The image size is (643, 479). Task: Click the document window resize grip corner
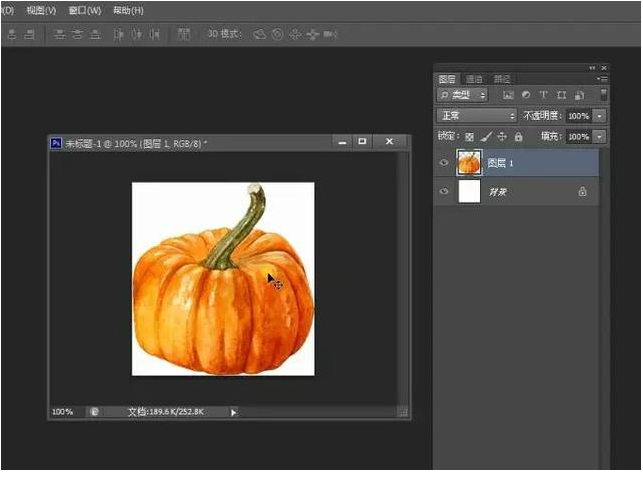point(404,413)
